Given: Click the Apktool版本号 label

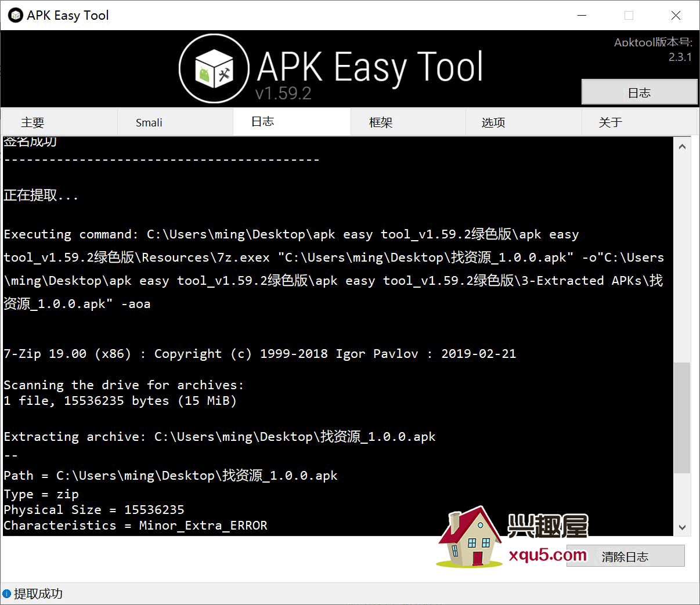Looking at the screenshot, I should point(653,42).
